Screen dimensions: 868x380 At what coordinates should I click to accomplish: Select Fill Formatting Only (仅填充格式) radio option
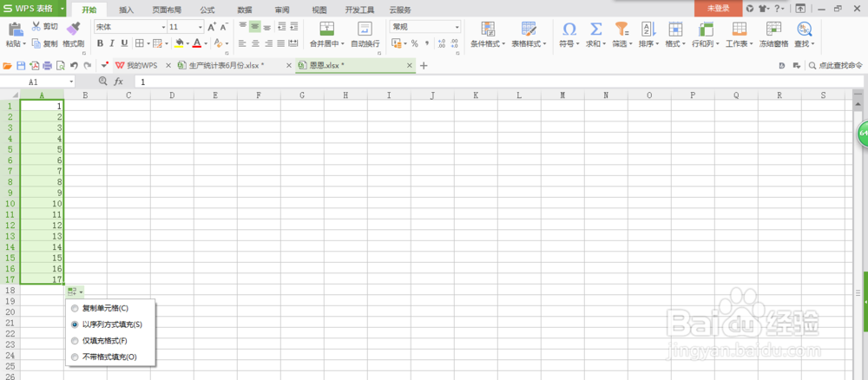point(75,341)
